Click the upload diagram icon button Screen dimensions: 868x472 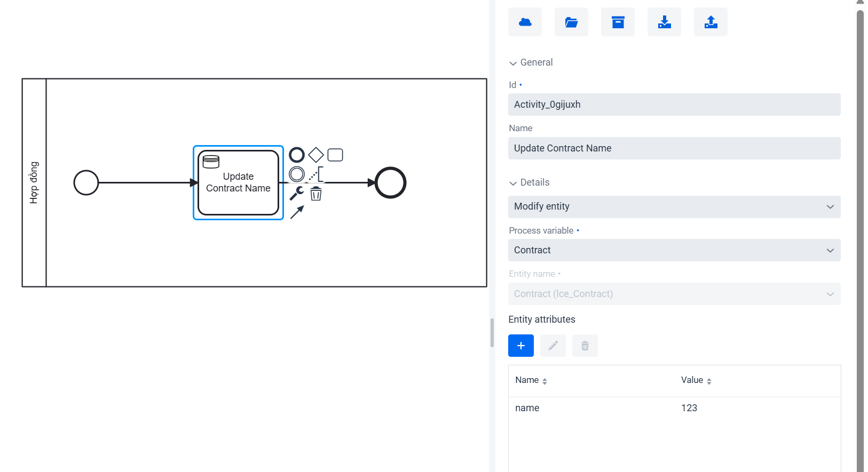[x=711, y=22]
